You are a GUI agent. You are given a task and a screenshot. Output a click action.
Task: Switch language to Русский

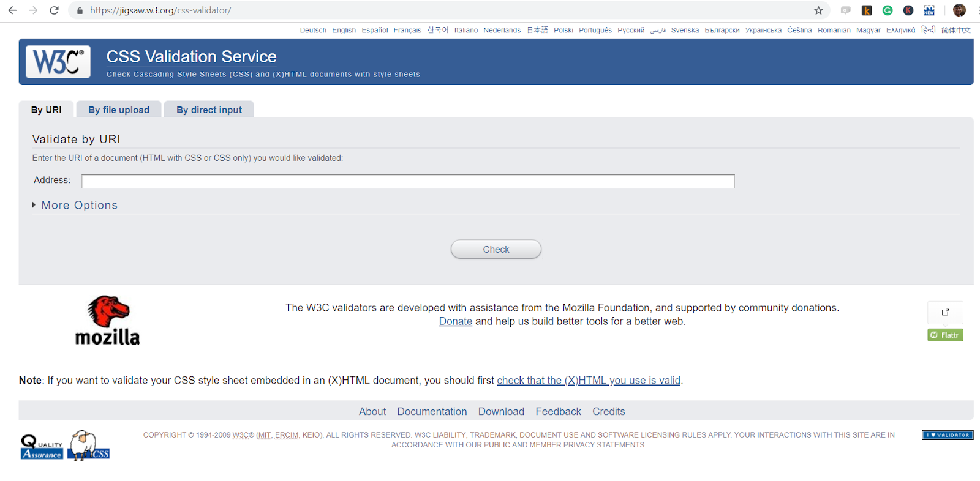click(x=631, y=31)
